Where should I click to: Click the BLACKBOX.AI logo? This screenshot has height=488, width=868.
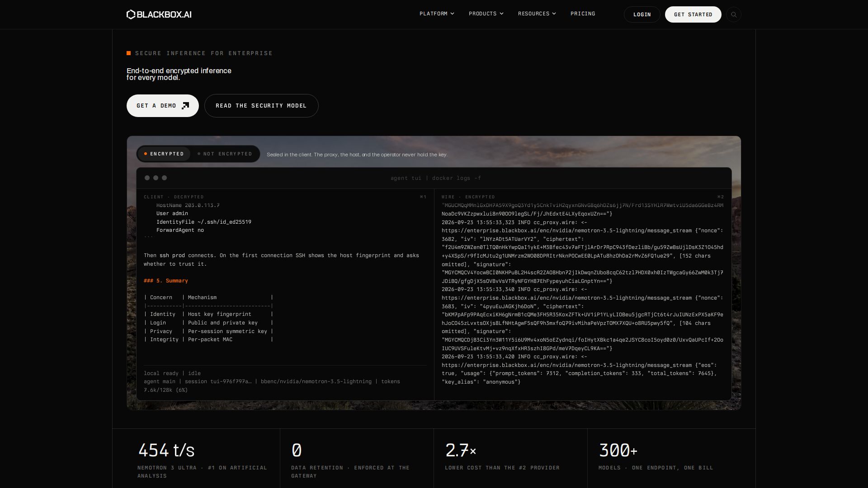(x=159, y=14)
